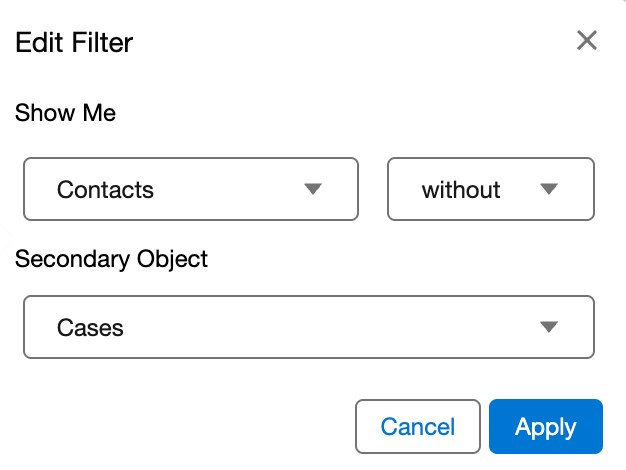Open the Contacts primary object dropdown

190,189
